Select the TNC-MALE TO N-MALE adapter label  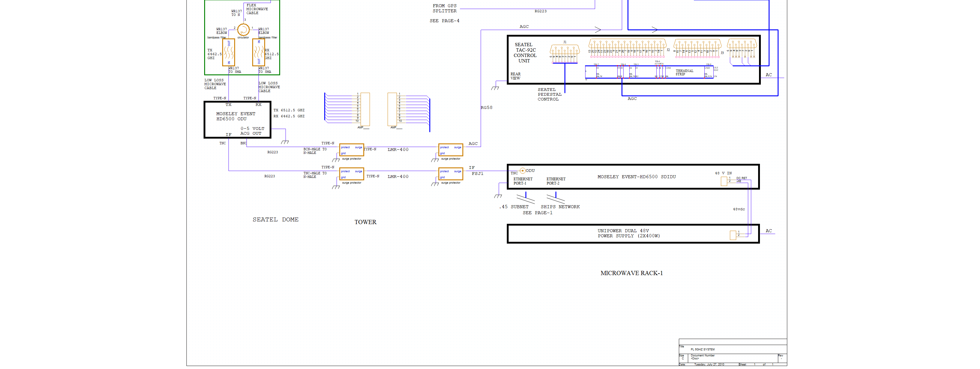(x=315, y=175)
